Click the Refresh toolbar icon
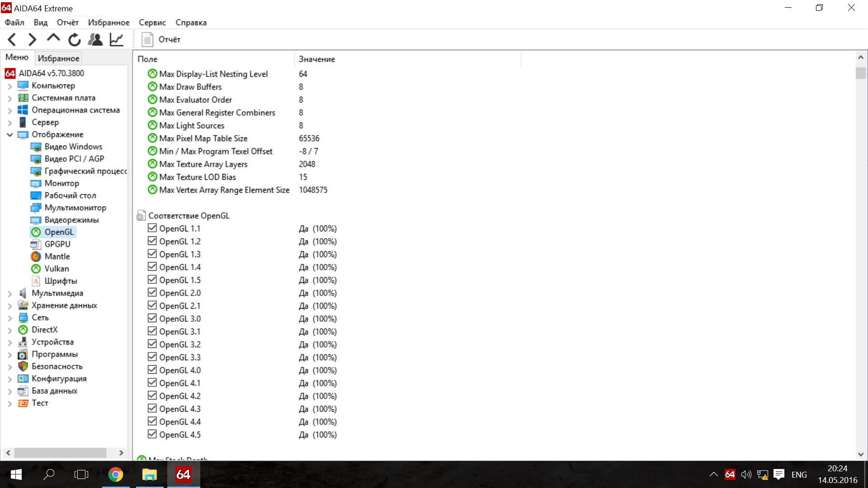This screenshot has height=488, width=868. coord(75,40)
